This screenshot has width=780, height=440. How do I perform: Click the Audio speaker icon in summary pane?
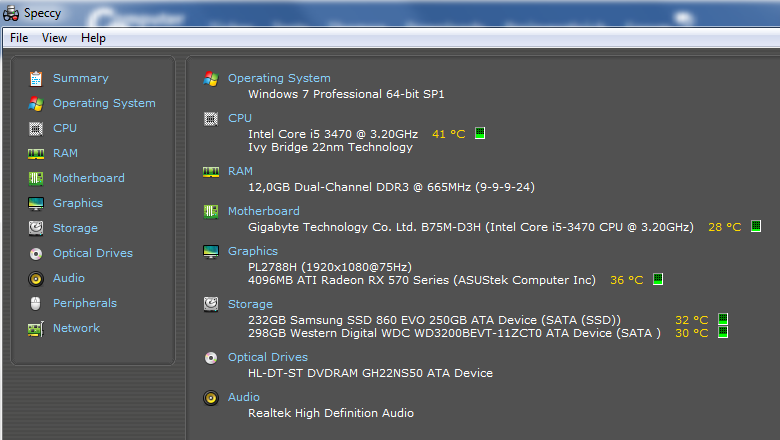pos(211,398)
